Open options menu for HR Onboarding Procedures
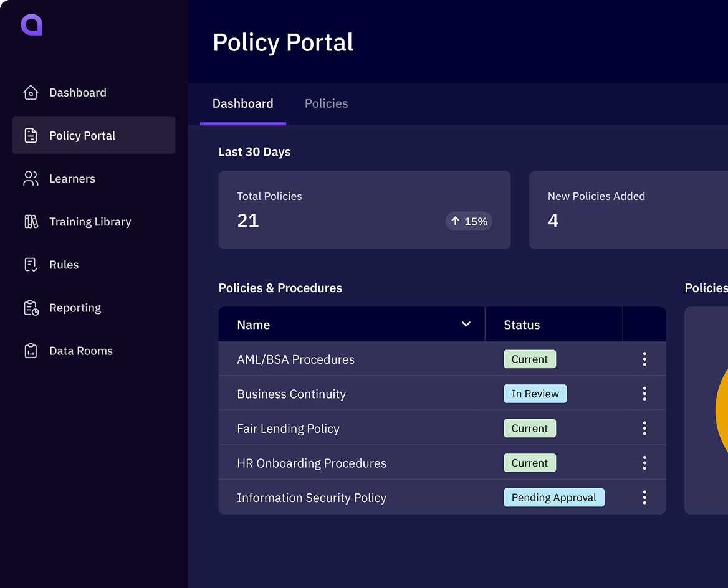Image resolution: width=728 pixels, height=588 pixels. (x=644, y=463)
